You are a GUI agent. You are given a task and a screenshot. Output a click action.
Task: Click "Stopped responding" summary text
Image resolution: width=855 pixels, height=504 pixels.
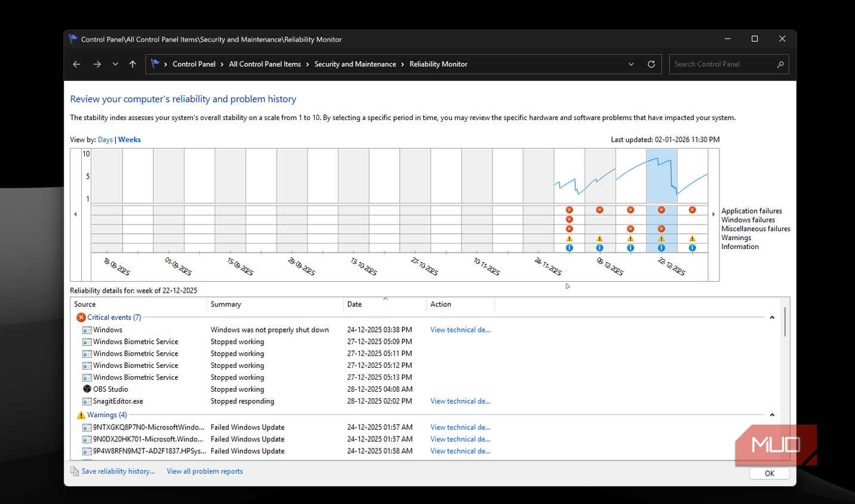click(242, 401)
